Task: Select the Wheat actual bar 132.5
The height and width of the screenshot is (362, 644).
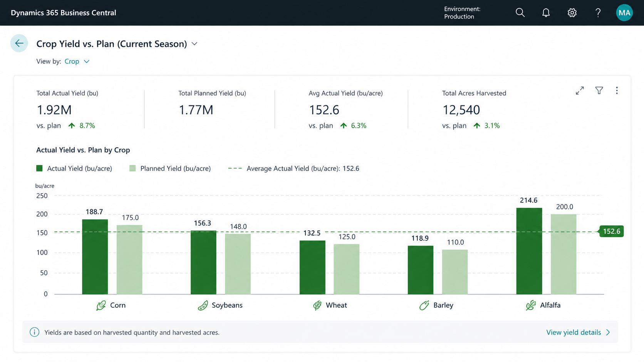Action: [312, 267]
